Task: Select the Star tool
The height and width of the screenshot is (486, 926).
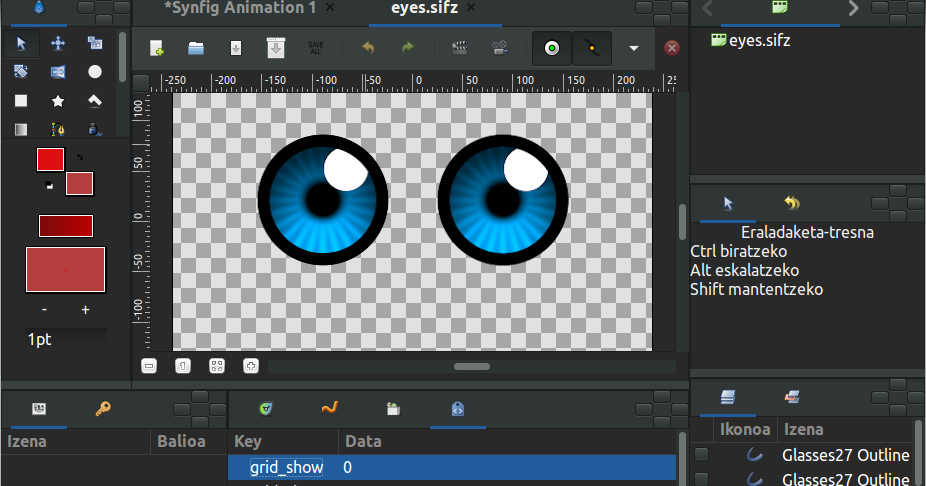Action: pyautogui.click(x=58, y=101)
